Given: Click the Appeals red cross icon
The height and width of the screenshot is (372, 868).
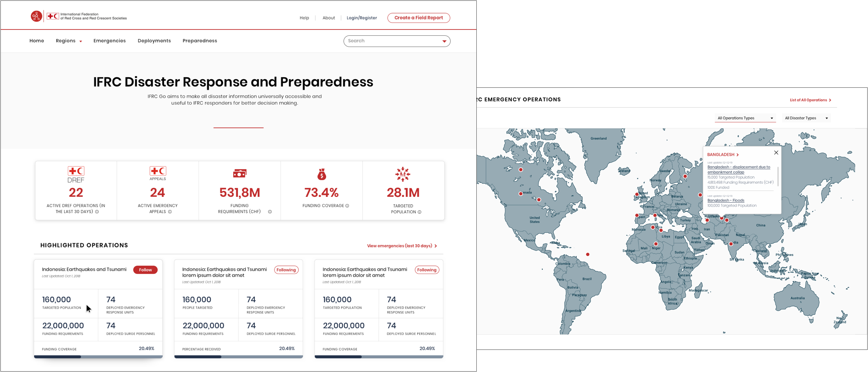Looking at the screenshot, I should click(158, 171).
